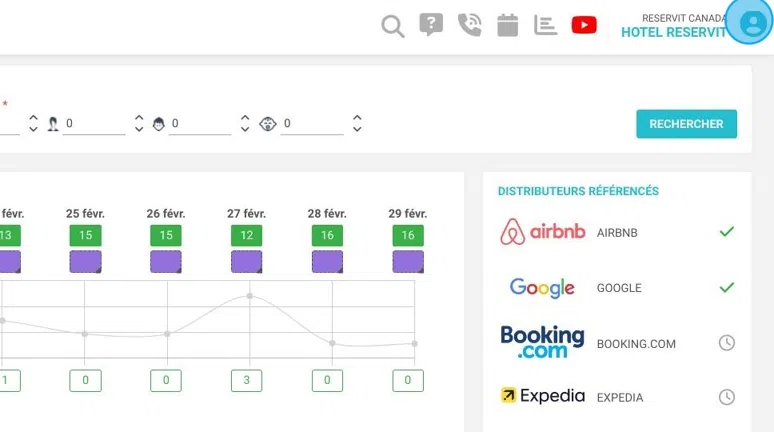Click the BOOKING.COM distributor label
This screenshot has width=774, height=432.
tap(636, 344)
